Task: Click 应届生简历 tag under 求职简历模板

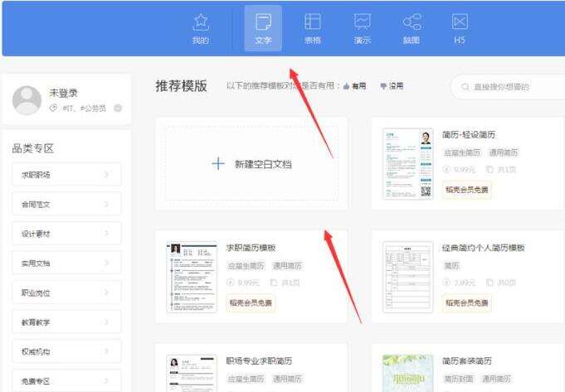Action: click(246, 266)
